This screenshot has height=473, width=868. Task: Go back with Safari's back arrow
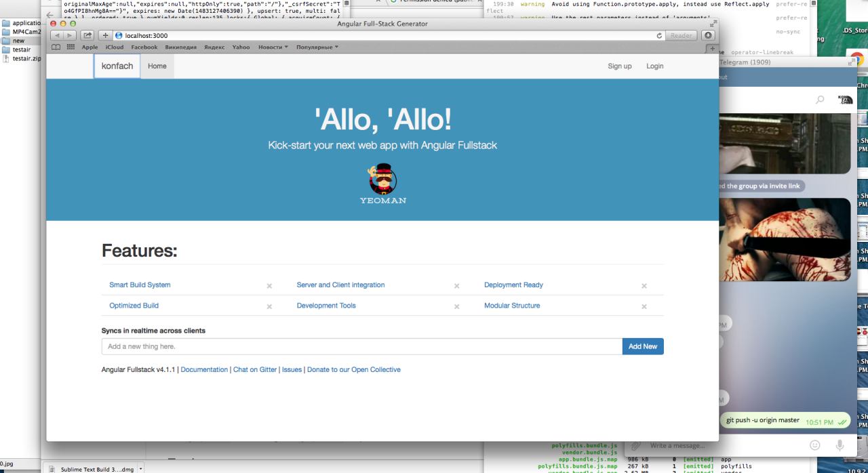(x=57, y=35)
